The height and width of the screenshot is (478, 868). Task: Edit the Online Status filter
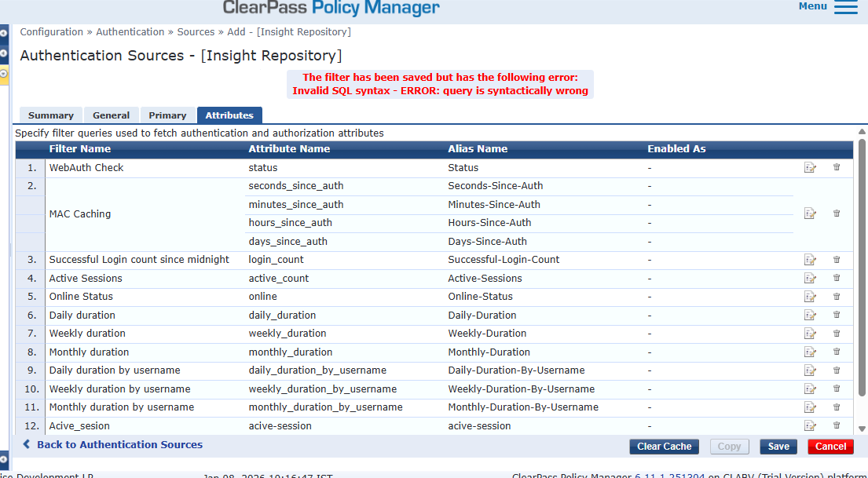pyautogui.click(x=810, y=297)
